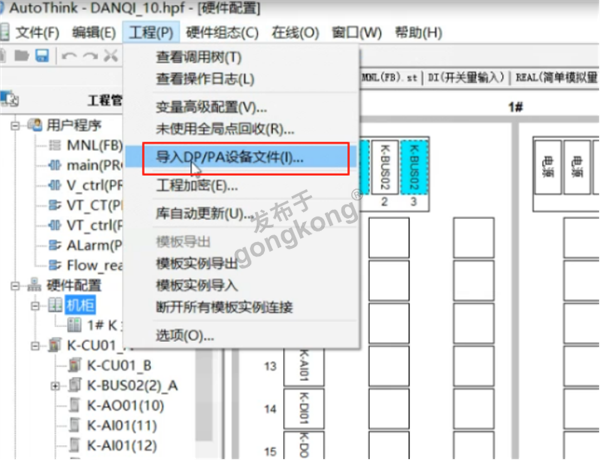Click the V_ctrl program icon
The width and height of the screenshot is (600, 460).
[x=55, y=185]
